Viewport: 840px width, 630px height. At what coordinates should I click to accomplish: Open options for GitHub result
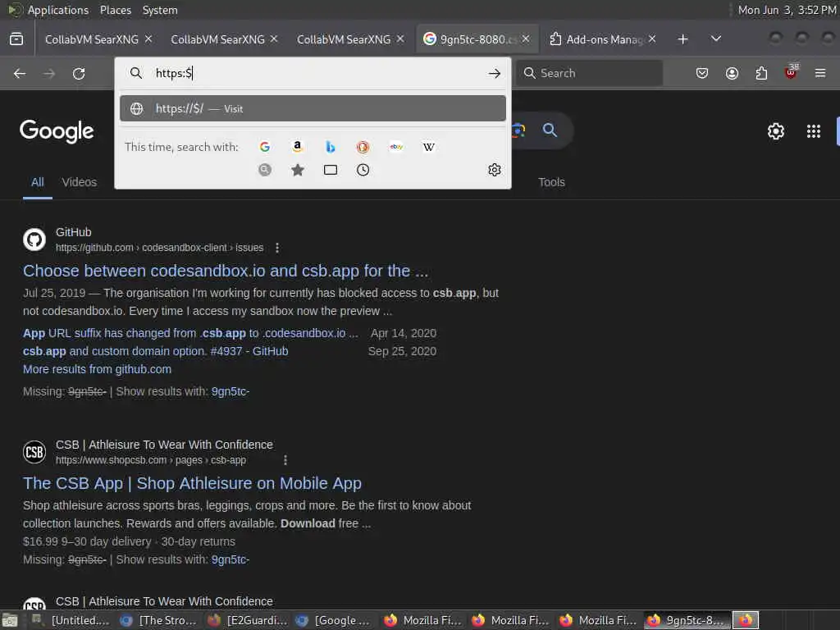pos(277,248)
